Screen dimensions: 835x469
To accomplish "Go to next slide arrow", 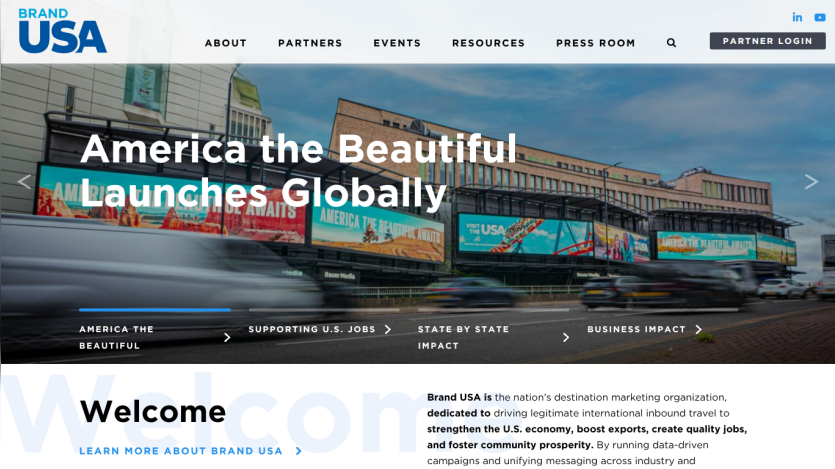I will [811, 182].
